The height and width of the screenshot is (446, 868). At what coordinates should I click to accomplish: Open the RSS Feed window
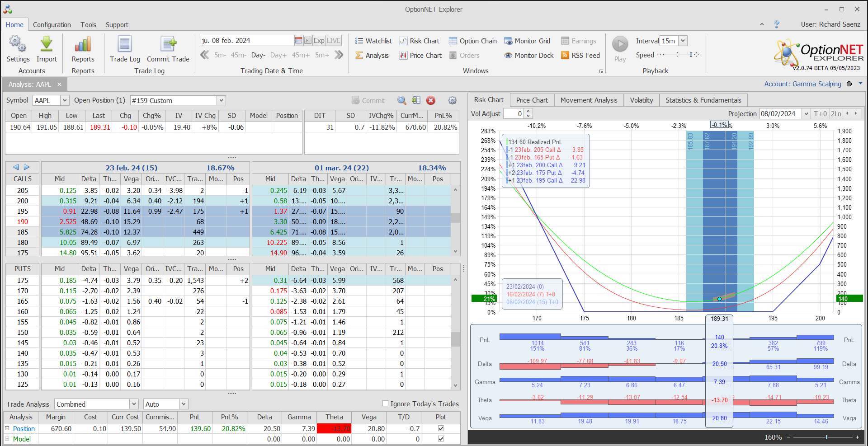coord(580,56)
